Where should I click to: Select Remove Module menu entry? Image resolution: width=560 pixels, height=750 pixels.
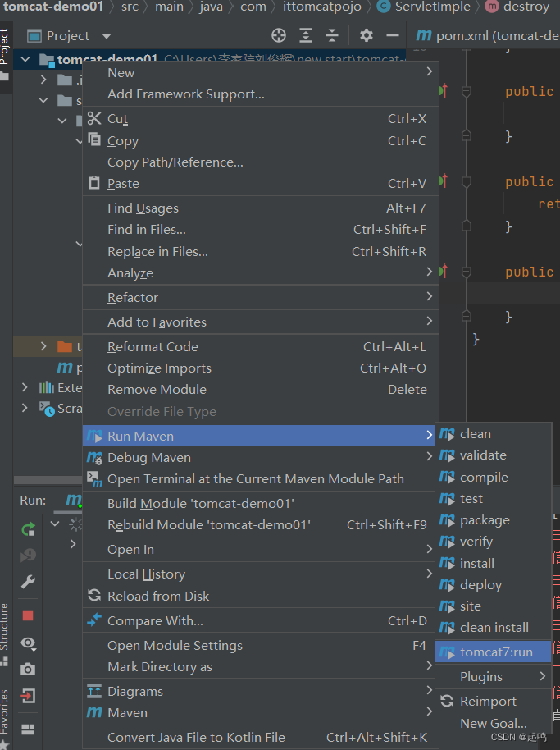[x=259, y=389]
